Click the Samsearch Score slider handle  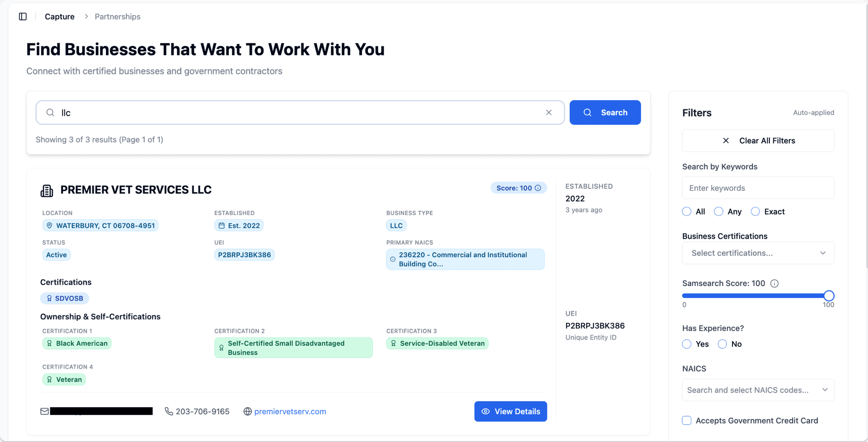pos(828,296)
